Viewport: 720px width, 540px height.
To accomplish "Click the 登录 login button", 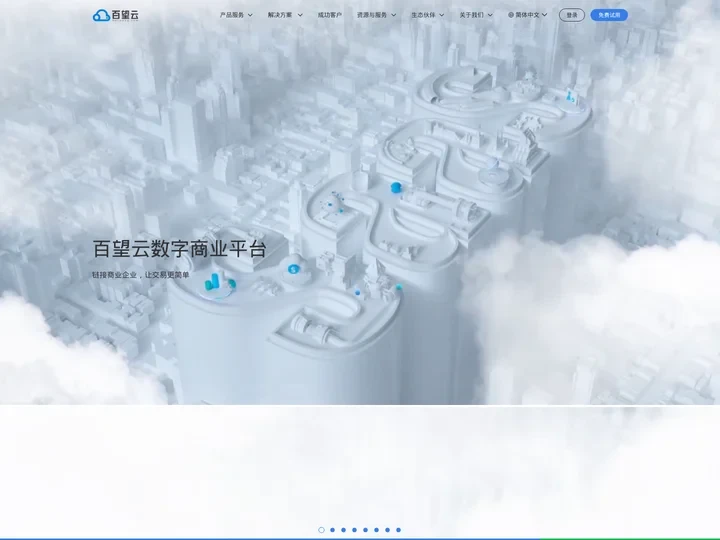I will (572, 15).
